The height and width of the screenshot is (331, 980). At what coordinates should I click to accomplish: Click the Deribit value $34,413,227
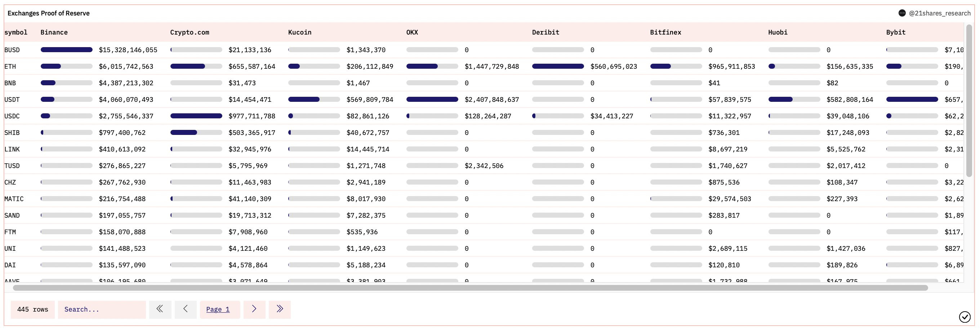point(612,116)
